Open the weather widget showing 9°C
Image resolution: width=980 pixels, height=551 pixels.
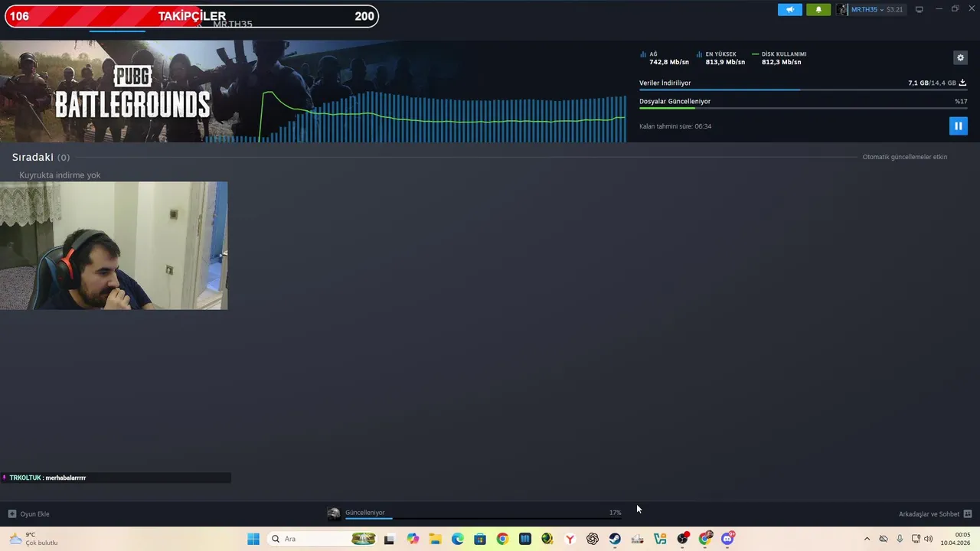[x=34, y=539]
